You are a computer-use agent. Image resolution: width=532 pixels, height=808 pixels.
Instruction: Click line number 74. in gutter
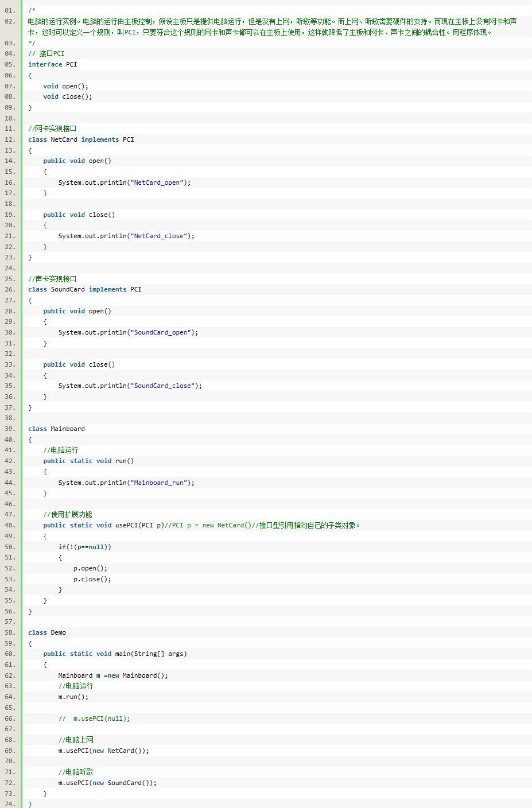click(10, 804)
